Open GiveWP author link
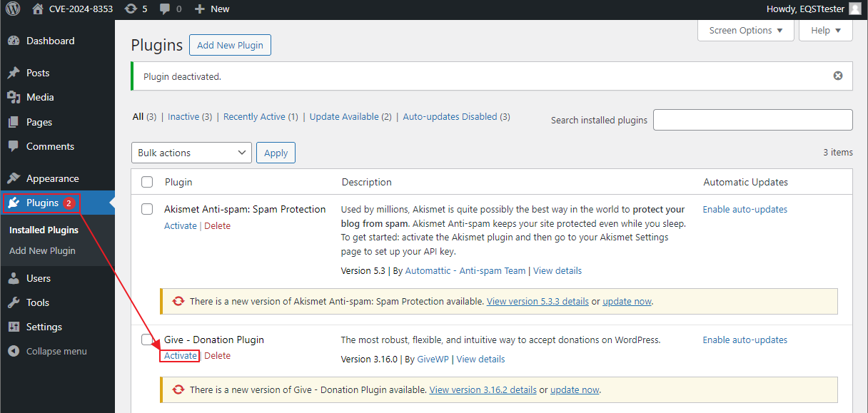 pyautogui.click(x=433, y=359)
